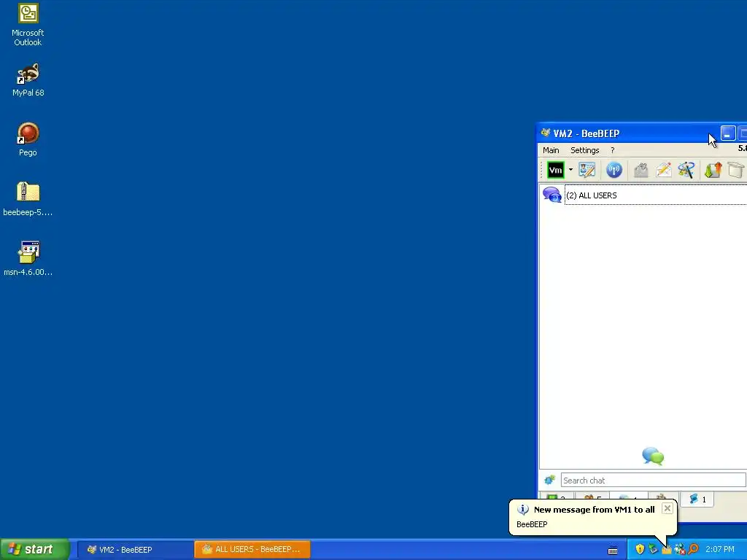Click the ALL USERS chat bubble icon

click(x=552, y=195)
